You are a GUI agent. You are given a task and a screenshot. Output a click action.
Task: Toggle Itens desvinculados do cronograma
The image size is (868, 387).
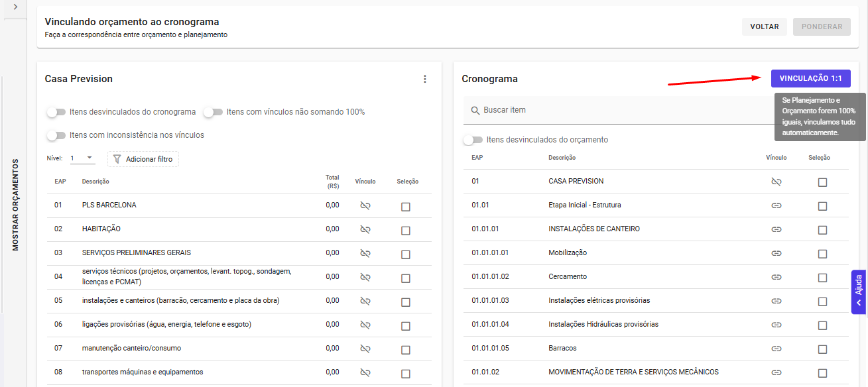tap(56, 112)
